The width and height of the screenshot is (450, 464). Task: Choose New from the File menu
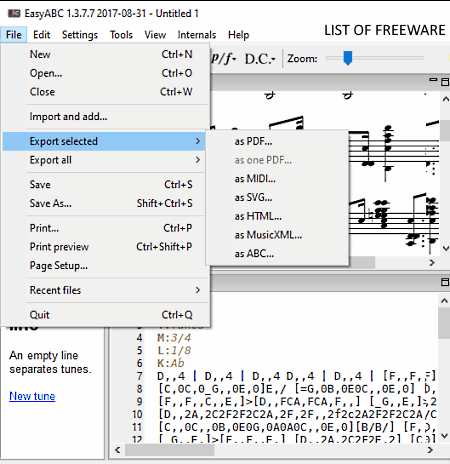coord(106,54)
